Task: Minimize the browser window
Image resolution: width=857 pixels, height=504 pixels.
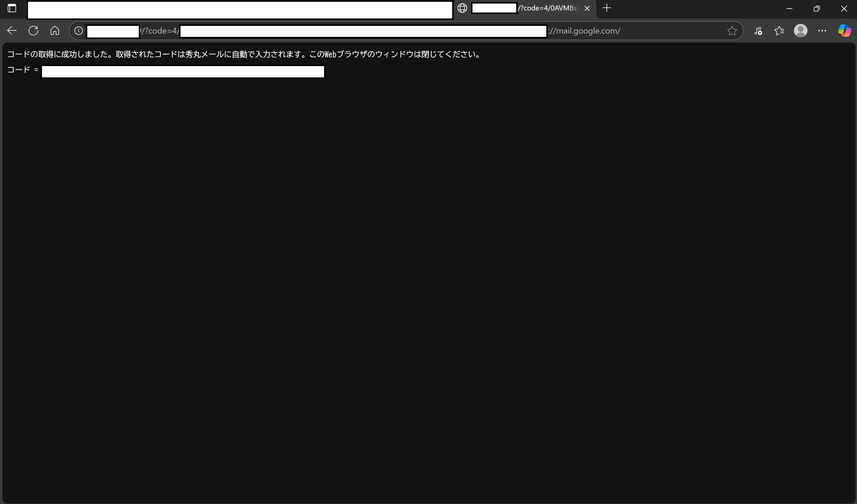Action: [789, 9]
